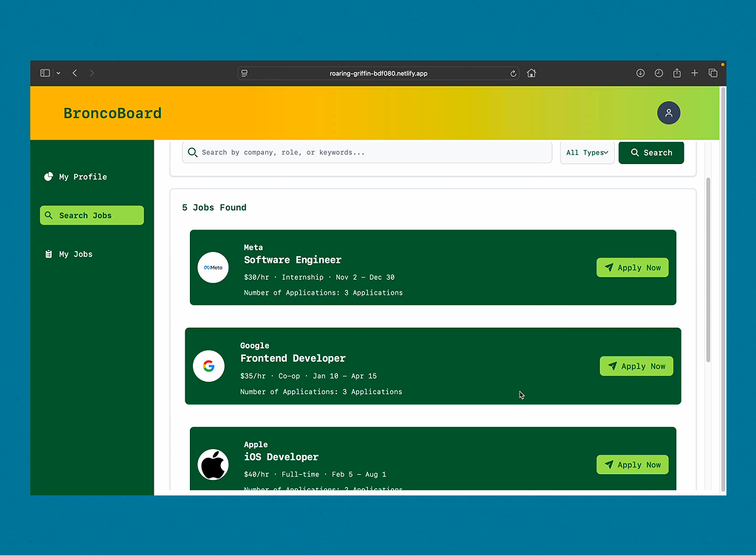756x556 pixels.
Task: Click the Search button
Action: [x=650, y=153]
